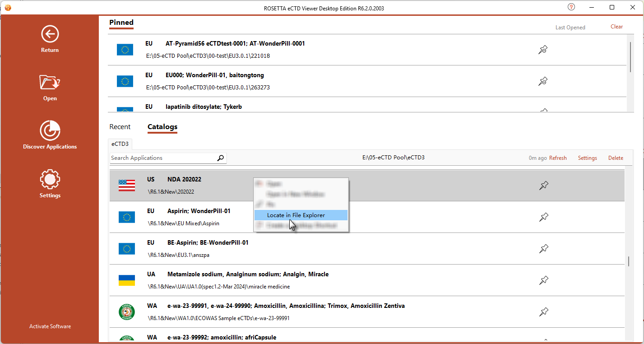This screenshot has height=344, width=644.
Task: Pin the e-wa-23-99991 Amoxicillin application
Action: pos(544,312)
